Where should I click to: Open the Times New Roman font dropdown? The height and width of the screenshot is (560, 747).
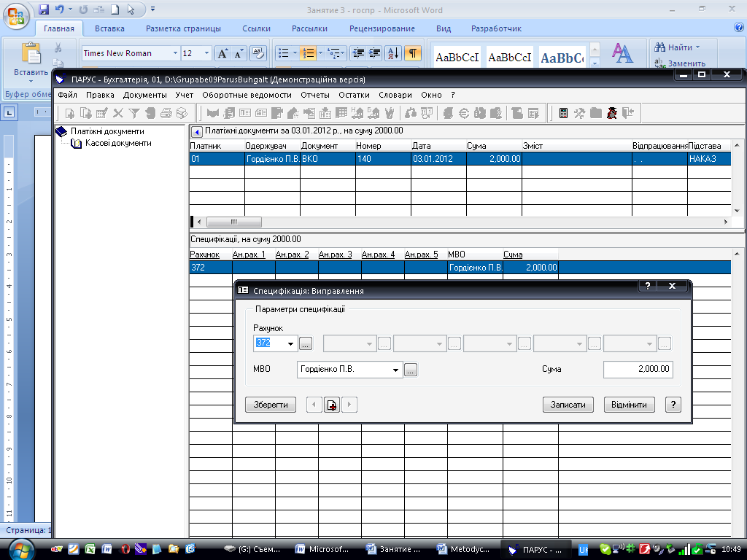[x=175, y=53]
